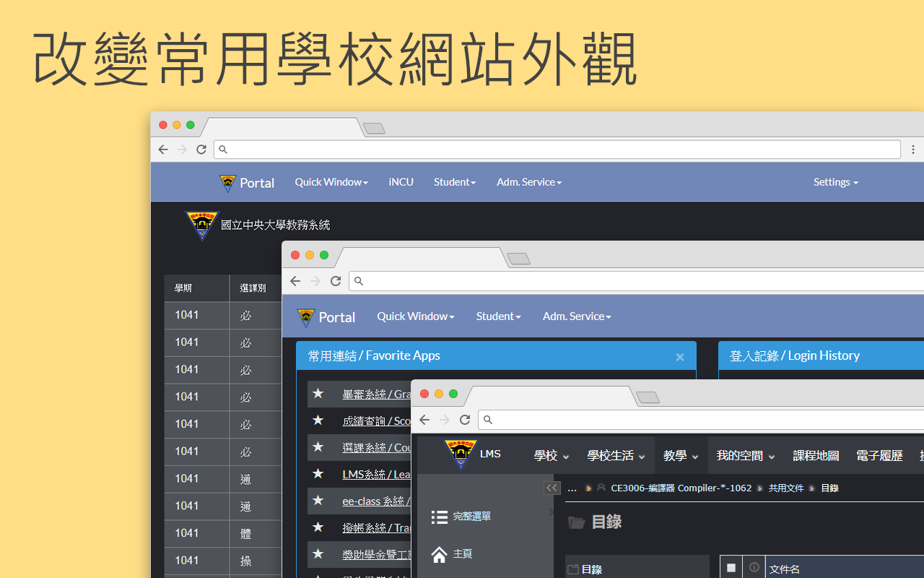Open the ee-class 系統 link
Image resolution: width=924 pixels, height=578 pixels.
point(377,501)
